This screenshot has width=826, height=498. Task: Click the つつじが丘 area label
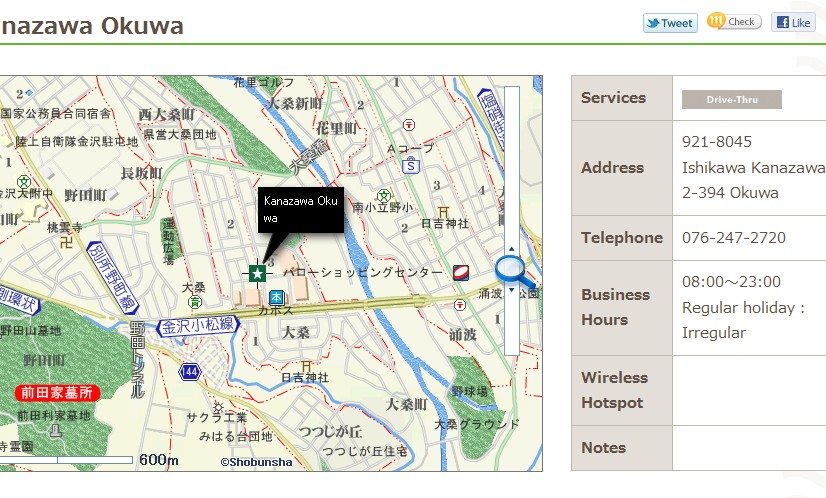point(330,432)
